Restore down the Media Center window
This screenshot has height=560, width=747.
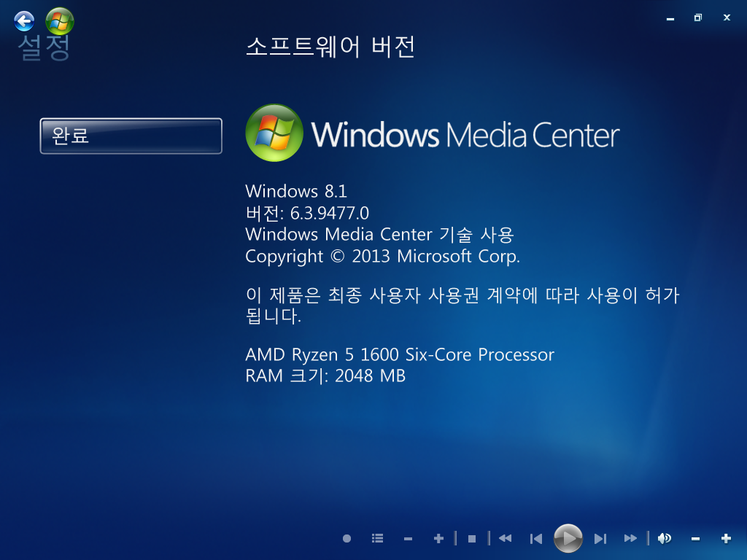click(698, 17)
